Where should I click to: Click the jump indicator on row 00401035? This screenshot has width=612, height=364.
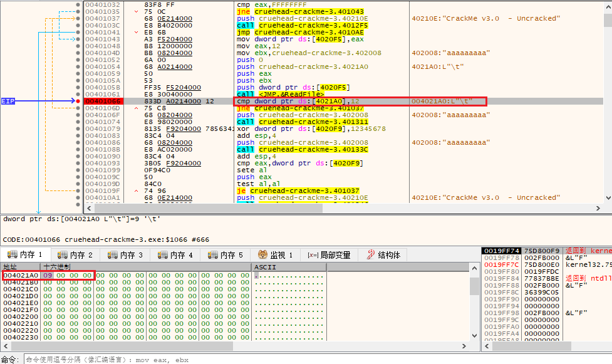tap(136, 12)
